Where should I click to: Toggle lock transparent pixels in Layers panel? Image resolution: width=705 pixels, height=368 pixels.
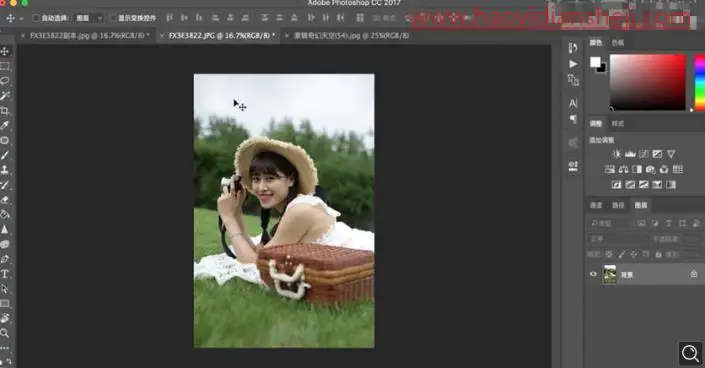click(609, 255)
